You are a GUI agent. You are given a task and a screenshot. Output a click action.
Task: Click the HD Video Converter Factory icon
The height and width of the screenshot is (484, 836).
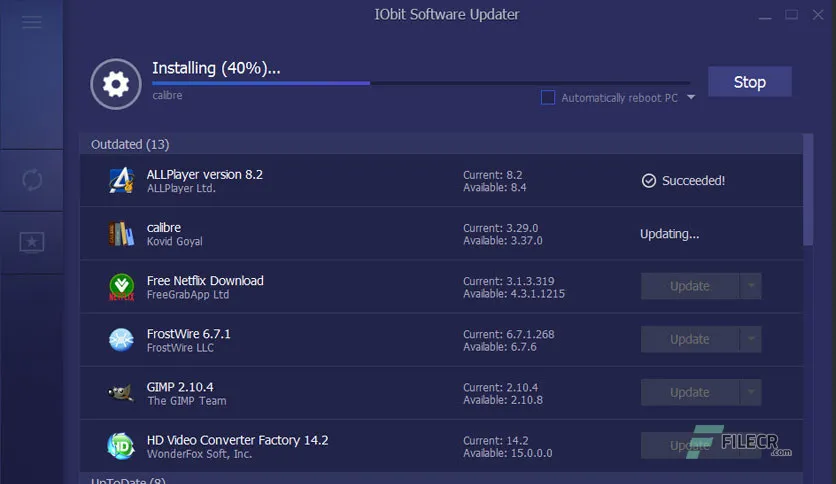tap(121, 446)
